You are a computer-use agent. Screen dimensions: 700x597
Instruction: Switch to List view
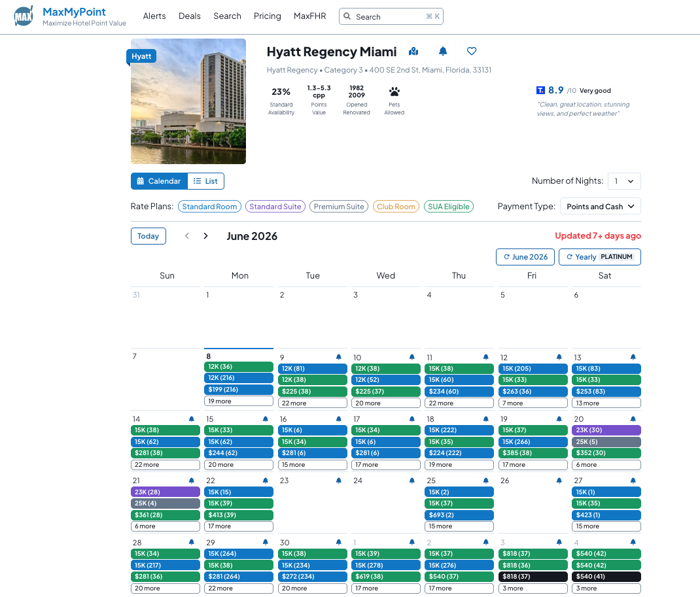click(x=206, y=181)
